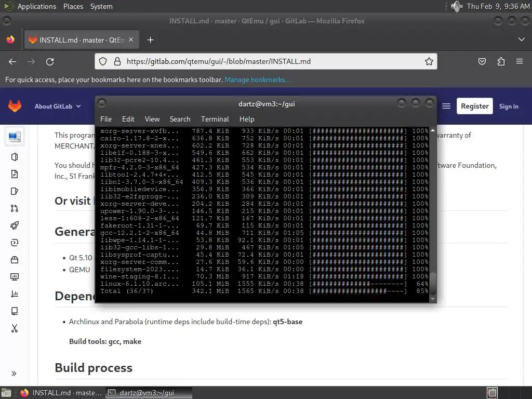
Task: Reload the current page
Action: (x=50, y=61)
